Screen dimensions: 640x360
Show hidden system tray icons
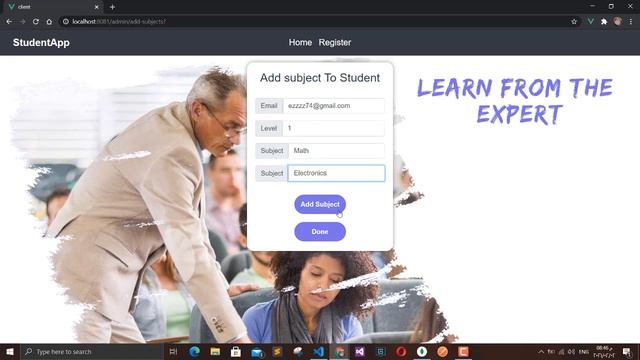541,351
